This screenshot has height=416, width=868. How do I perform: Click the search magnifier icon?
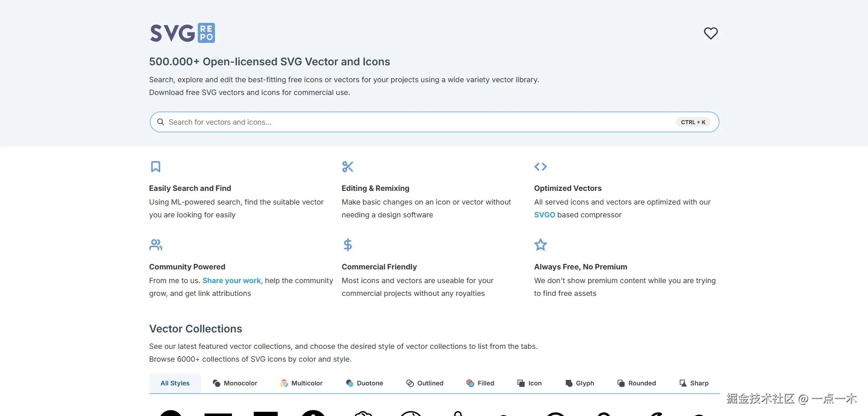point(161,122)
